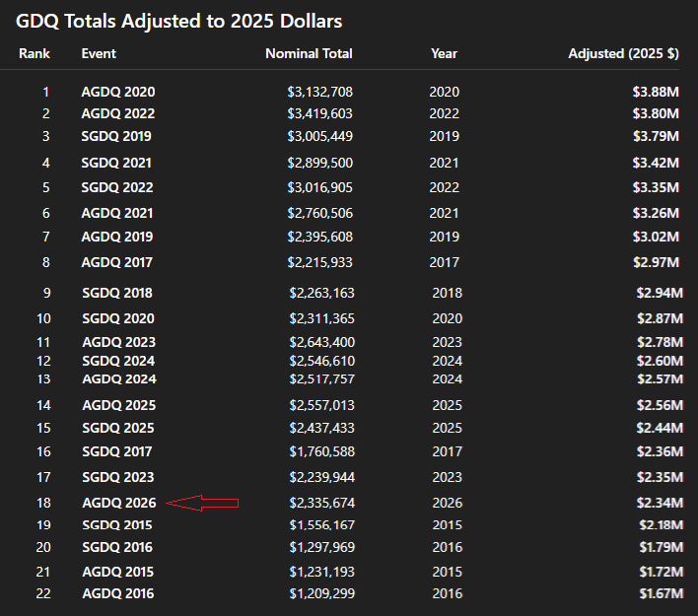Screen dimensions: 698x616
Task: Select the SGDQ 2016 event name
Action: pyautogui.click(x=117, y=547)
